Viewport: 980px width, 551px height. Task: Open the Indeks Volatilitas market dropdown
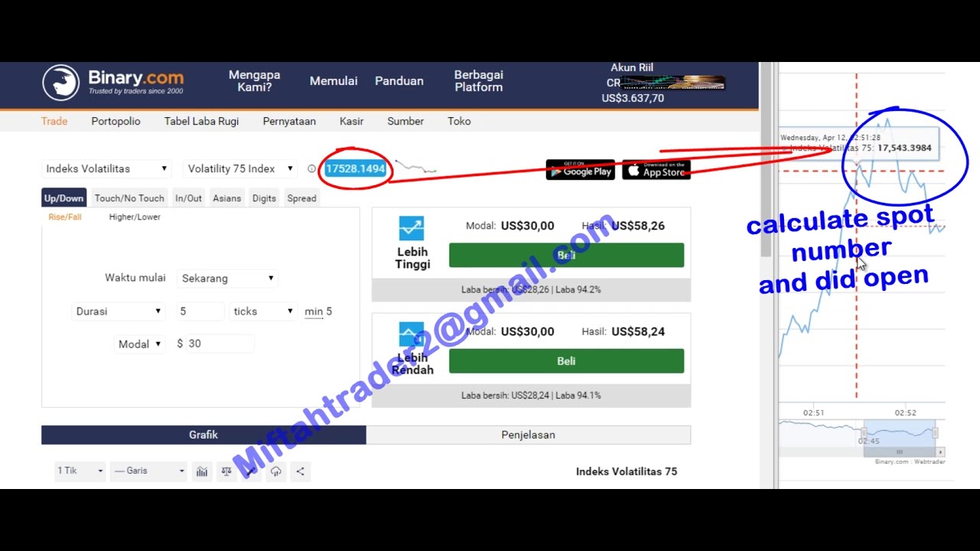point(106,168)
